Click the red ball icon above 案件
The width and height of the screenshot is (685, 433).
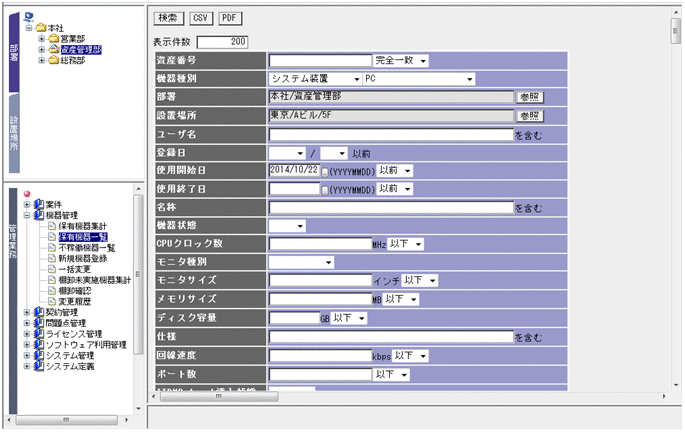27,194
